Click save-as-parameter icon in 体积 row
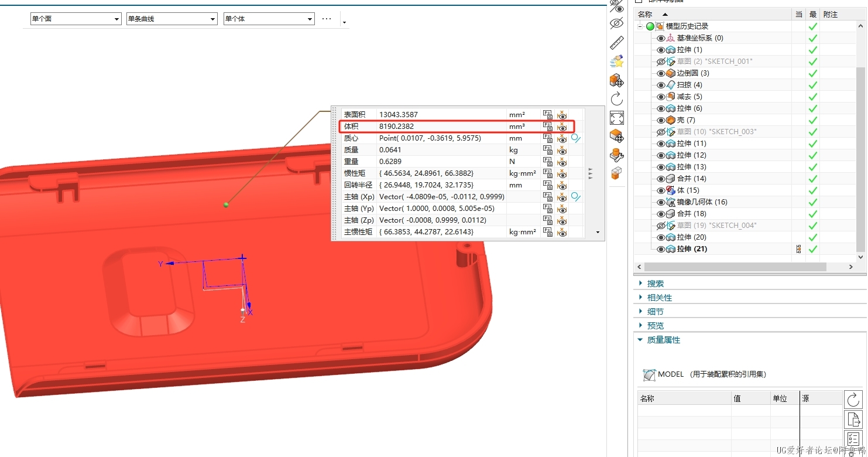The height and width of the screenshot is (457, 868). pos(547,127)
